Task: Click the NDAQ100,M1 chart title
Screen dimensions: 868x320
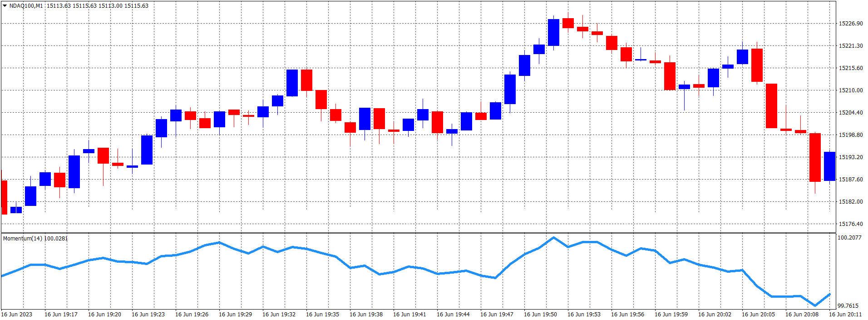Action: [x=26, y=6]
